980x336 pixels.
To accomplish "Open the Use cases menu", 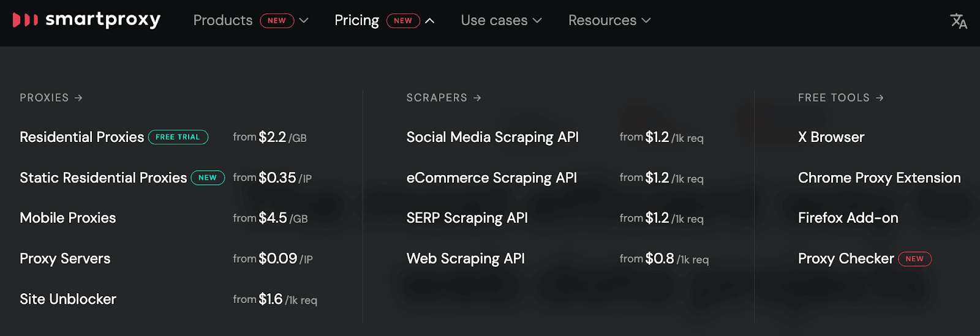I will coord(494,21).
